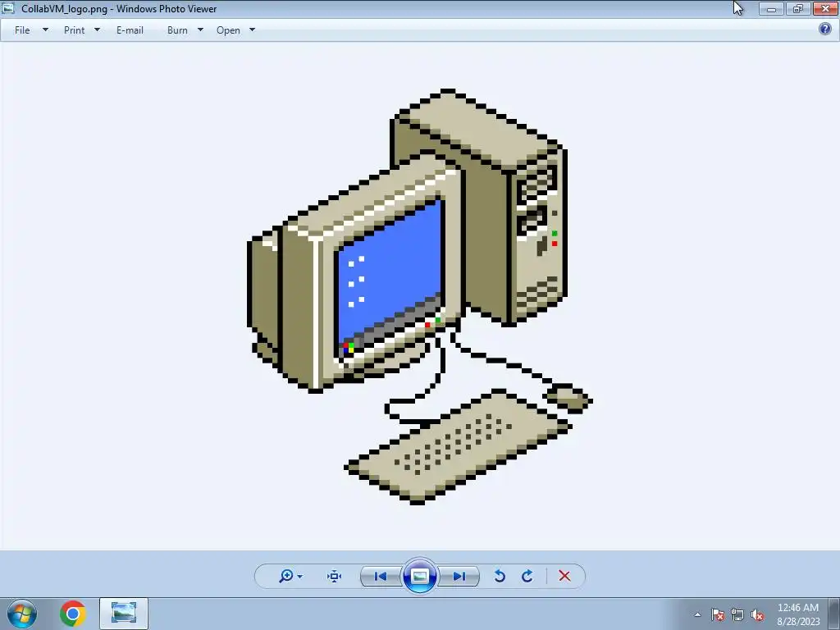This screenshot has height=630, width=840.
Task: Expand the Open dropdown arrow
Action: [x=252, y=30]
